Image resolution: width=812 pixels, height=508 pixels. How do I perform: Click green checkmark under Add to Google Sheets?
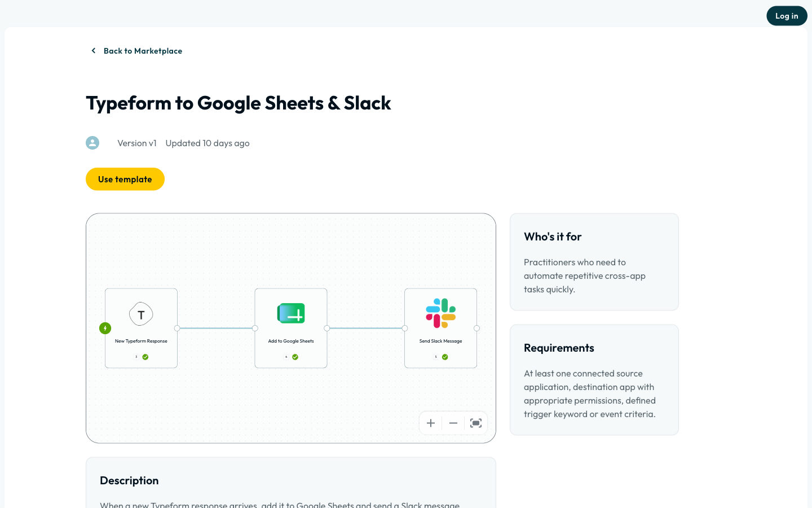coord(295,357)
